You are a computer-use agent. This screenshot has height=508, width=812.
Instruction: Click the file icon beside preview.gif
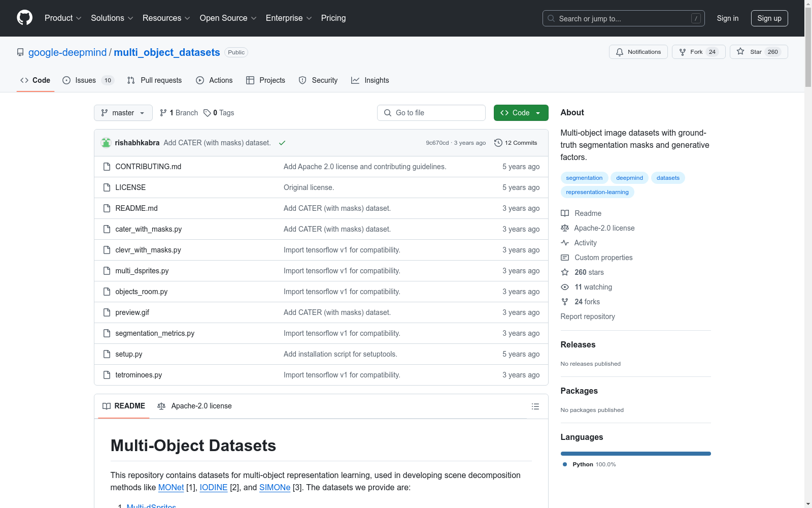[x=107, y=312]
